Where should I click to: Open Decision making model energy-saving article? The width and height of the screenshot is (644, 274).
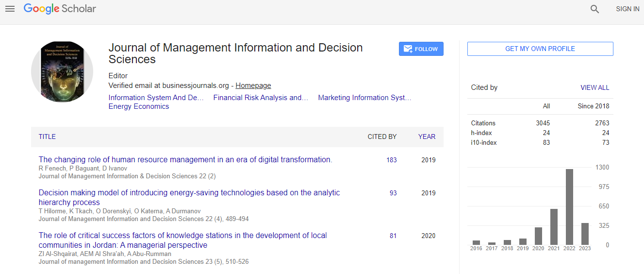point(189,197)
